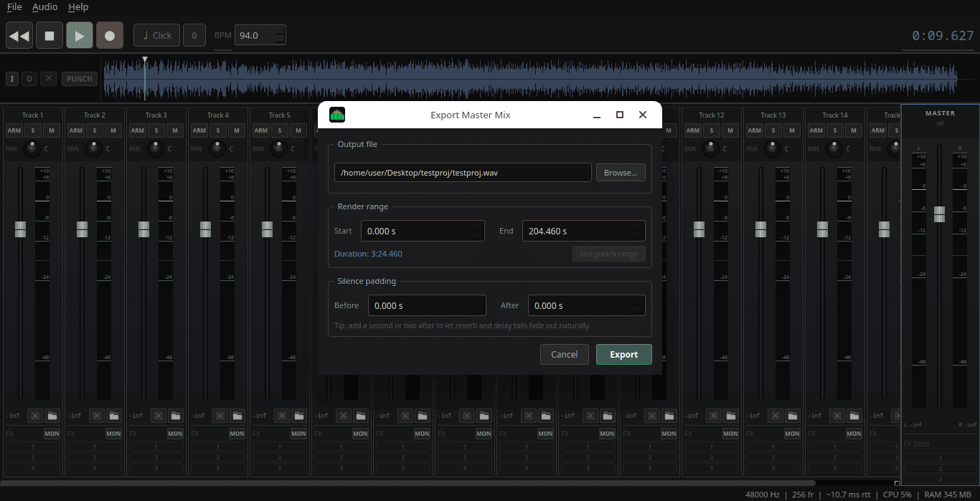This screenshot has width=980, height=501.
Task: Click the Track 2 pan knob
Action: click(93, 149)
